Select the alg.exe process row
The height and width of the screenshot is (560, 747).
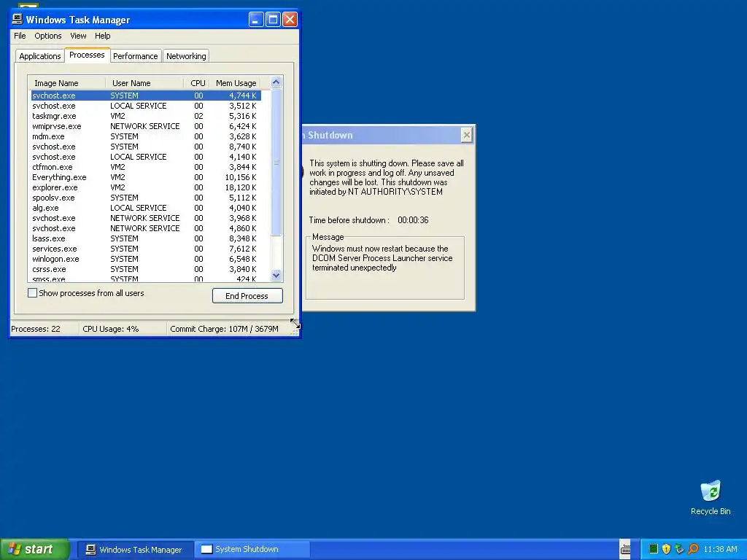point(146,208)
